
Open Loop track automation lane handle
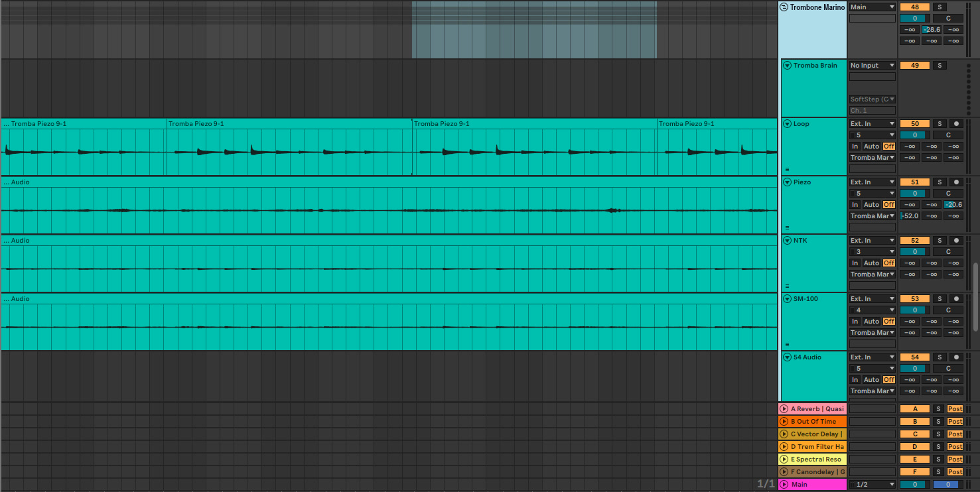coord(788,169)
